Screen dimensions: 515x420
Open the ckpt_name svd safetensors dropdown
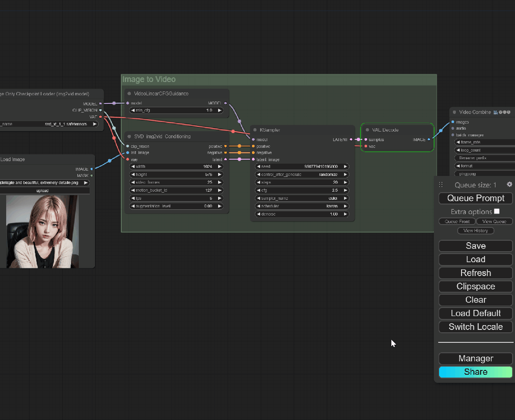(49, 124)
